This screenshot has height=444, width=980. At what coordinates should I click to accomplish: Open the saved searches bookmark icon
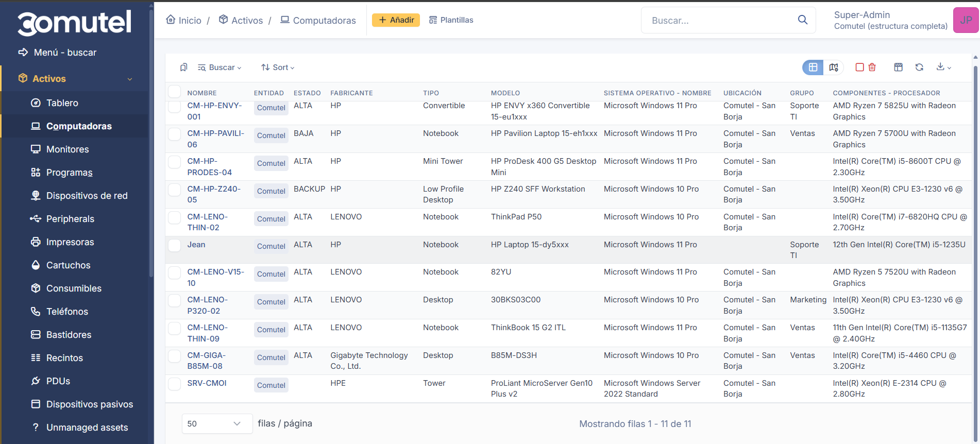pyautogui.click(x=183, y=67)
